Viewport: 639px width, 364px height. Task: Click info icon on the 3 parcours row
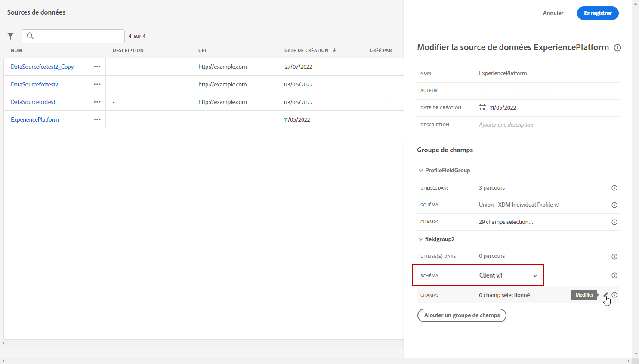[614, 188]
